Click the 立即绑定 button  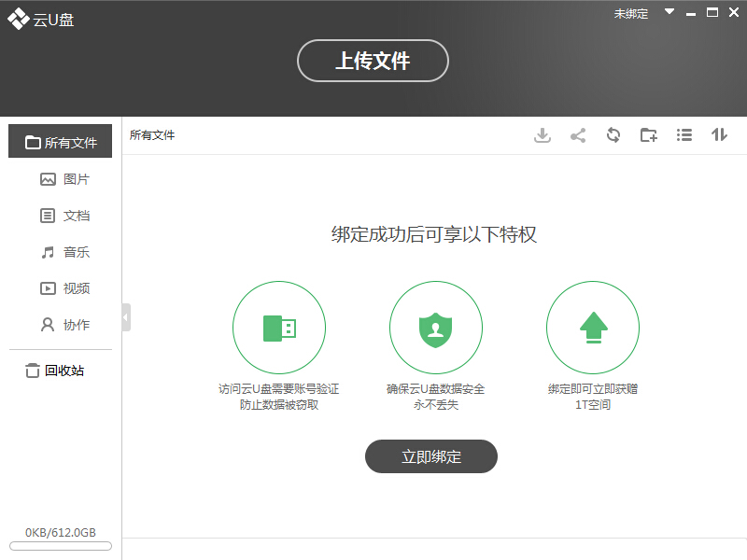click(x=430, y=456)
